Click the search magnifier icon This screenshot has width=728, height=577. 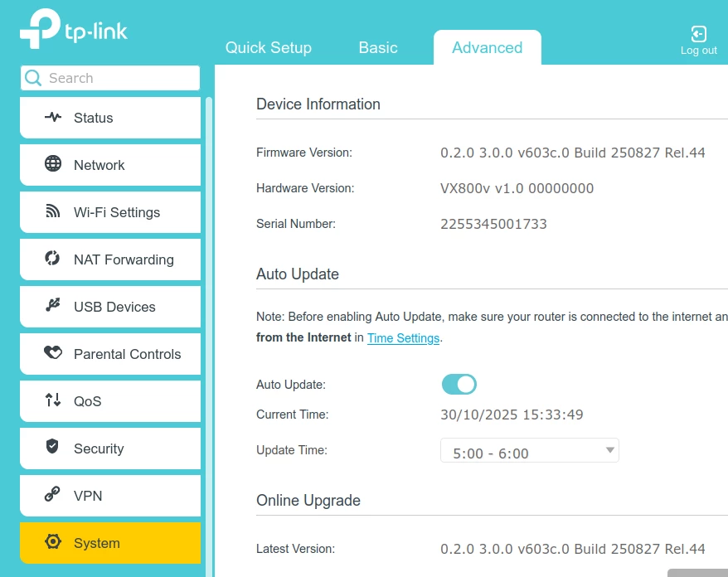pyautogui.click(x=33, y=78)
